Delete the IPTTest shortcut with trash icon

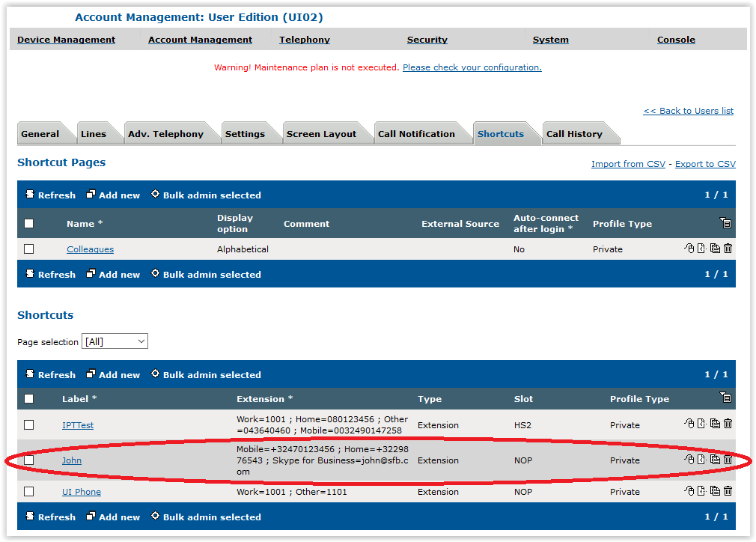pyautogui.click(x=728, y=424)
